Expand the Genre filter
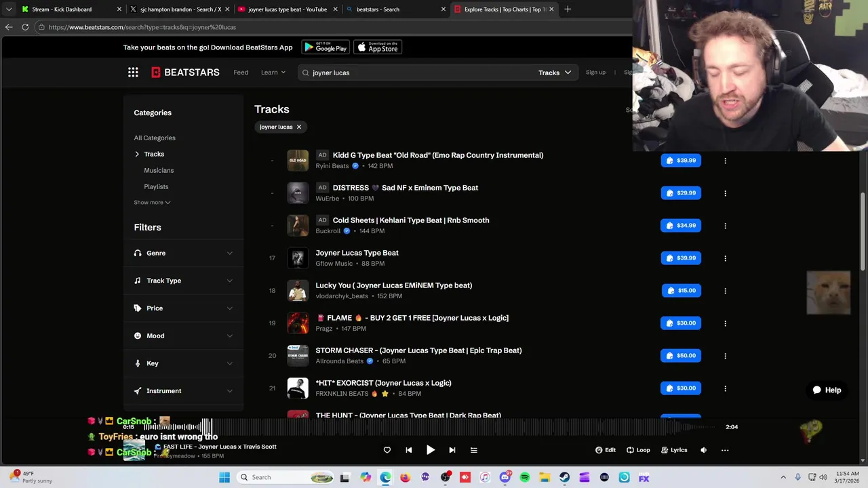This screenshot has width=868, height=488. click(x=183, y=253)
